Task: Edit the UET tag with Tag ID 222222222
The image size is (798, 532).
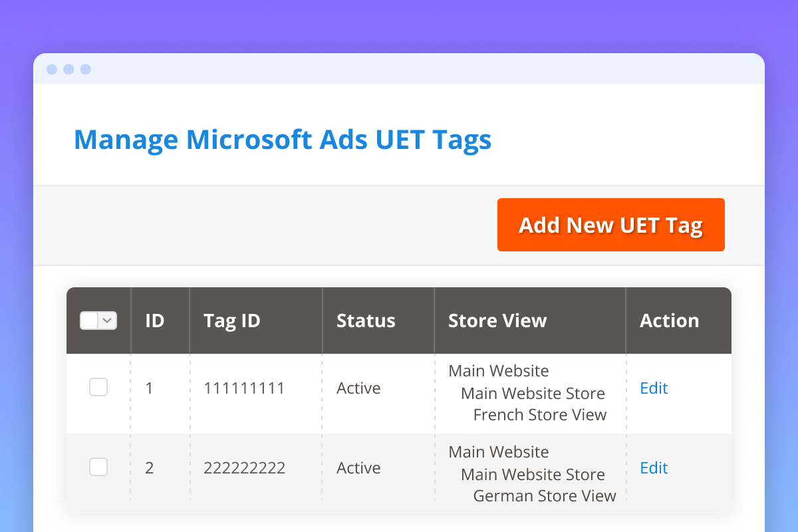Action: click(653, 467)
